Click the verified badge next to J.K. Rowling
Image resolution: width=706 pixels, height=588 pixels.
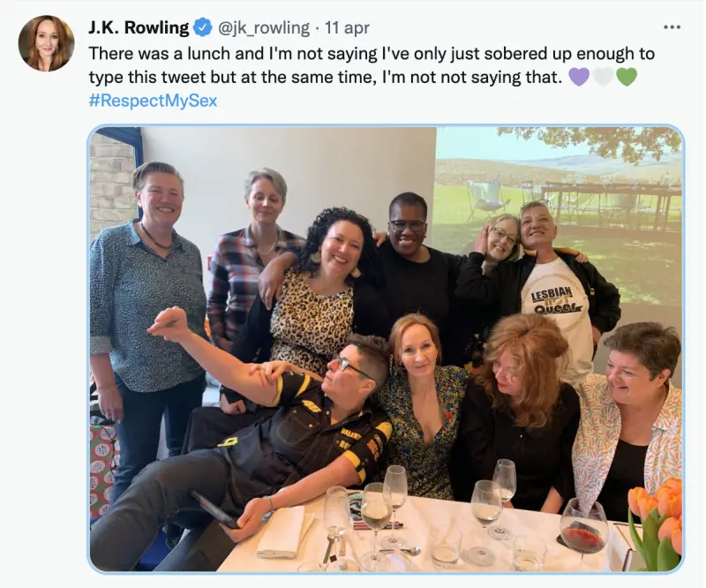pyautogui.click(x=202, y=28)
